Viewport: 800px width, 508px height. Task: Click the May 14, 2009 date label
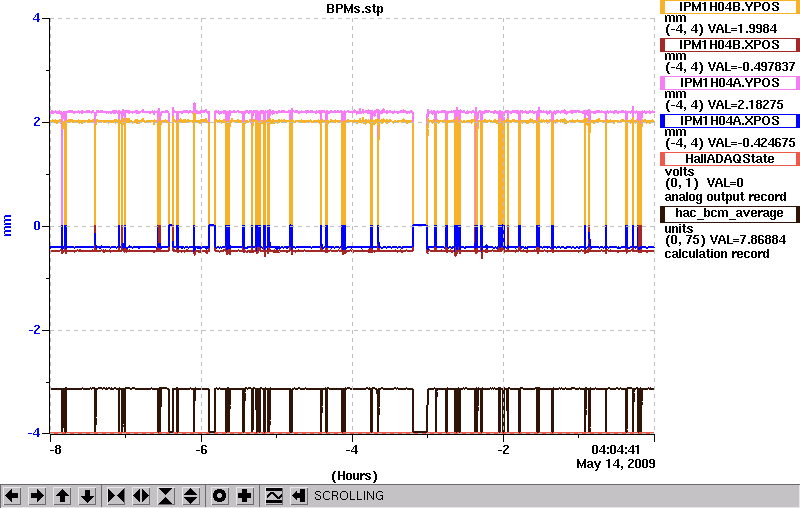coord(616,464)
